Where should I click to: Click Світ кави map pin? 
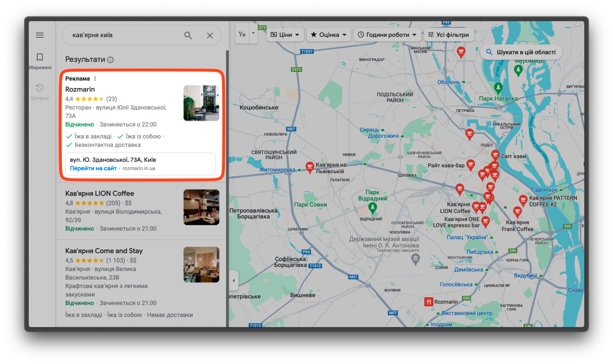point(495,156)
